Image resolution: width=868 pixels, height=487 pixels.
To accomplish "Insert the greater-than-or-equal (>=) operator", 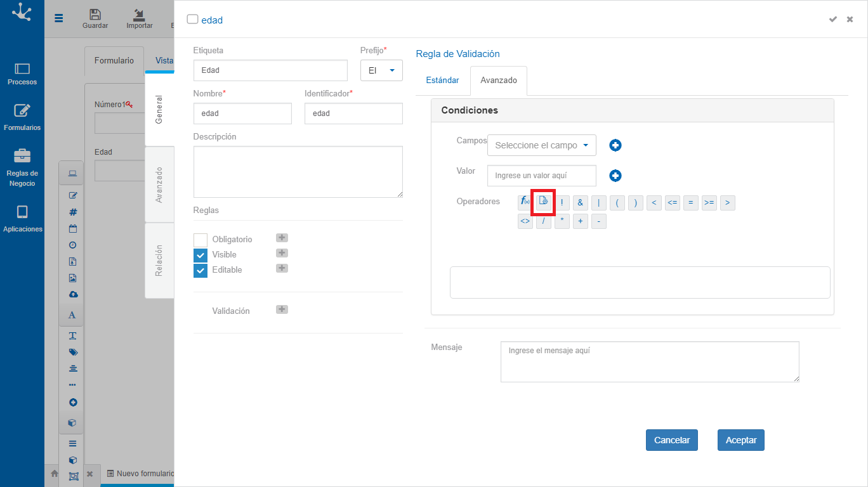I will coord(709,203).
